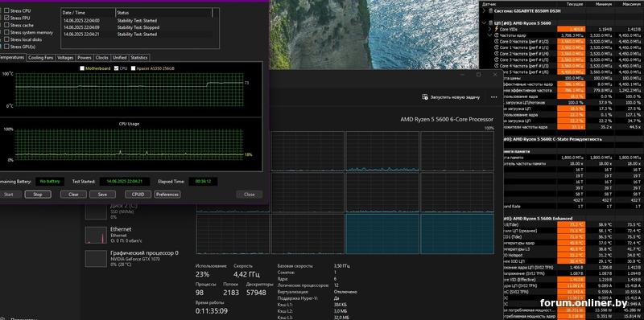Click the clock icon for Частоты ядер row
The width and height of the screenshot is (644, 320).
pos(497,35)
